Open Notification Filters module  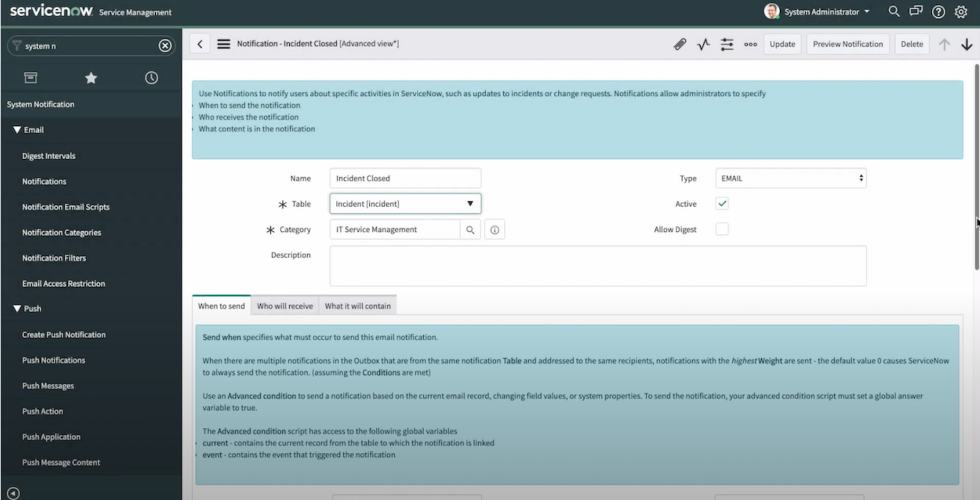tap(54, 258)
